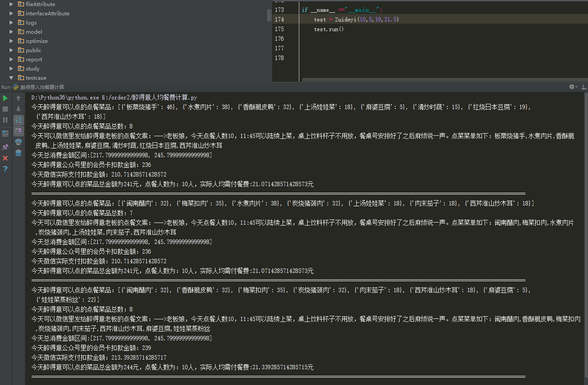Toggle soft-wrap for console output
The height and width of the screenshot is (385, 588).
coord(18,120)
